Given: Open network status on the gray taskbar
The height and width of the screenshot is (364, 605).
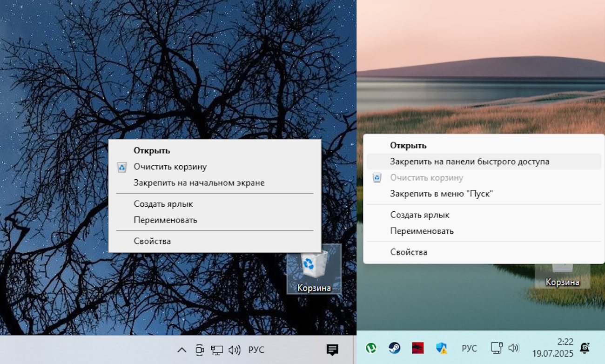Looking at the screenshot, I should click(x=216, y=350).
